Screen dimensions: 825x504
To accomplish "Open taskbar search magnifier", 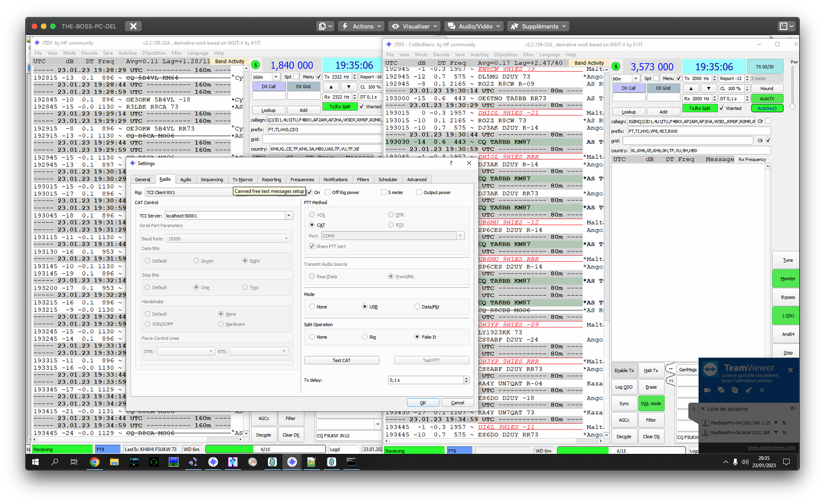I will (55, 462).
